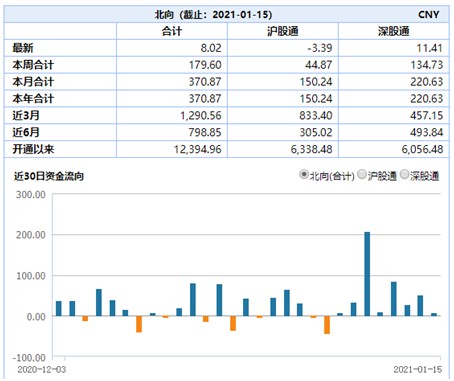Click the 合计 column header
454x381 pixels.
coord(172,31)
